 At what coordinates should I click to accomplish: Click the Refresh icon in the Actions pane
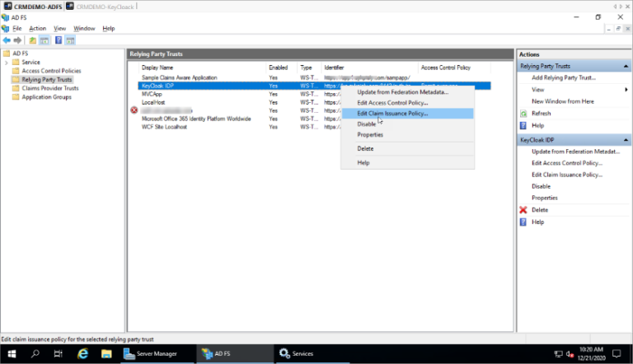click(523, 113)
